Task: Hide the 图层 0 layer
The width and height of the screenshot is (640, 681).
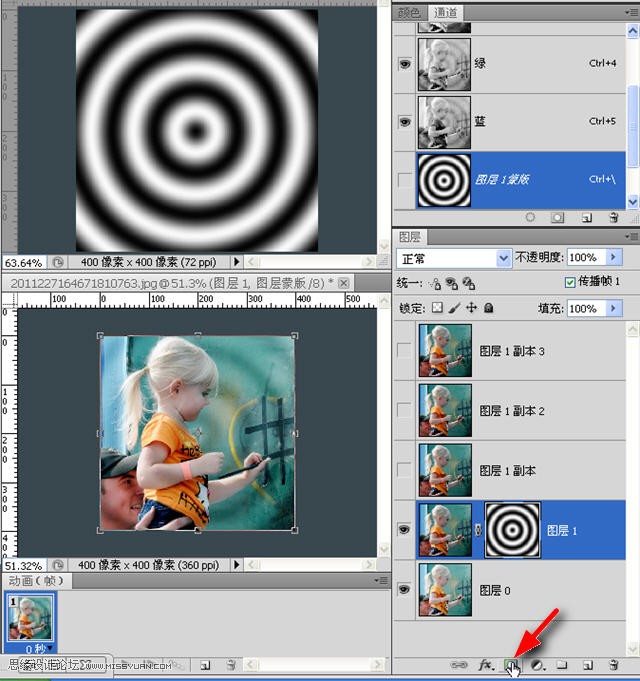Action: click(x=404, y=589)
